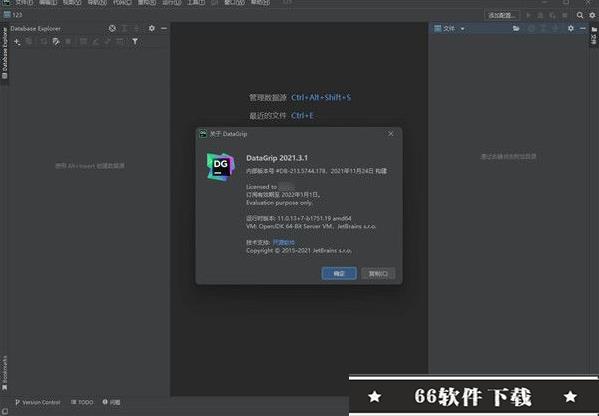Click the 关于 DataGrip dialog title

(228, 134)
